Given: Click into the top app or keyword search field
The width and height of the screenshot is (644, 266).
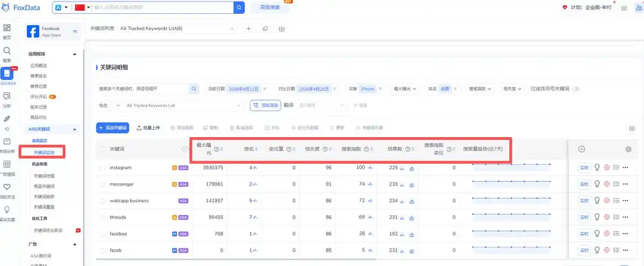Looking at the screenshot, I should tap(162, 7).
